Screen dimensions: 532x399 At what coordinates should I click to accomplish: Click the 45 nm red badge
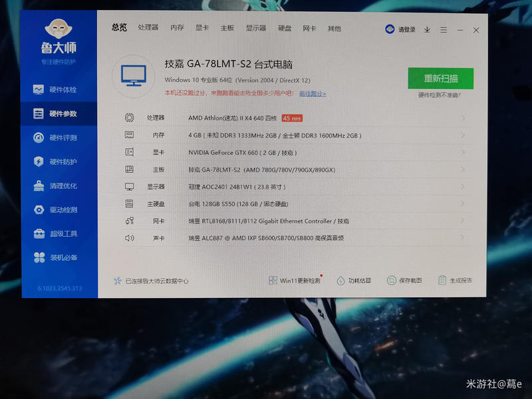292,118
